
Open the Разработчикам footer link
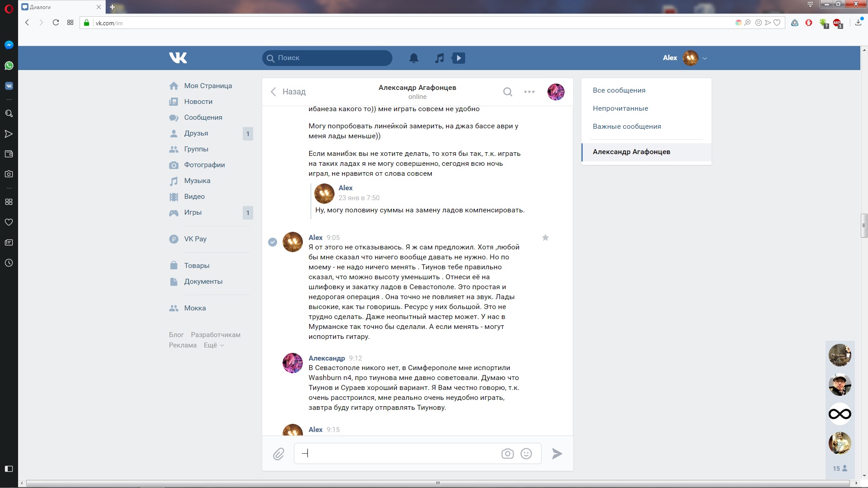[x=215, y=335]
